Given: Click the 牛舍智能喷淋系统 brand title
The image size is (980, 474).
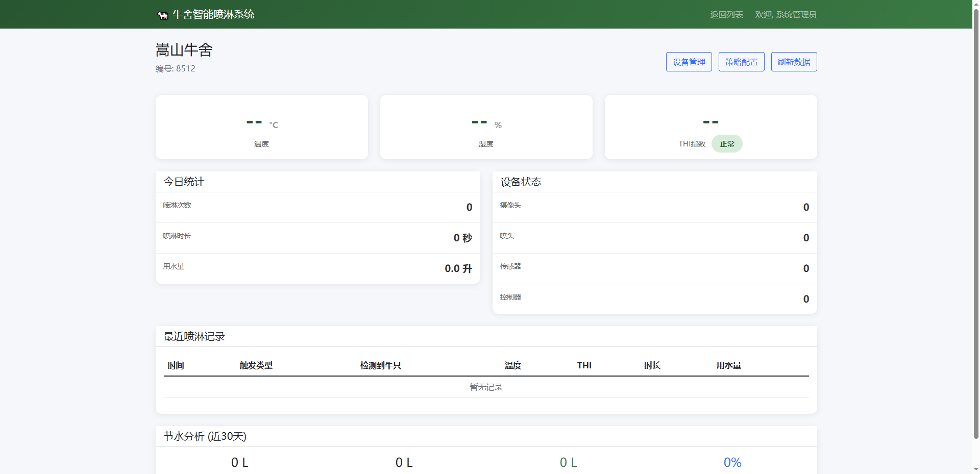Looking at the screenshot, I should 213,14.
